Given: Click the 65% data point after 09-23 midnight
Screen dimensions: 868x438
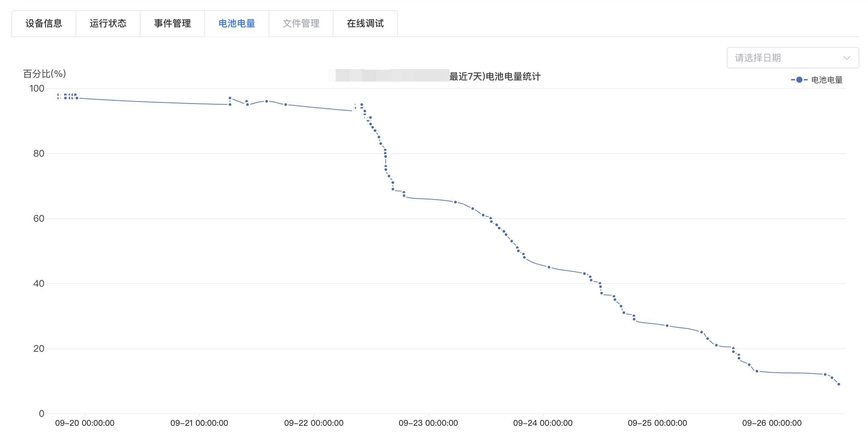Looking at the screenshot, I should click(x=455, y=202).
